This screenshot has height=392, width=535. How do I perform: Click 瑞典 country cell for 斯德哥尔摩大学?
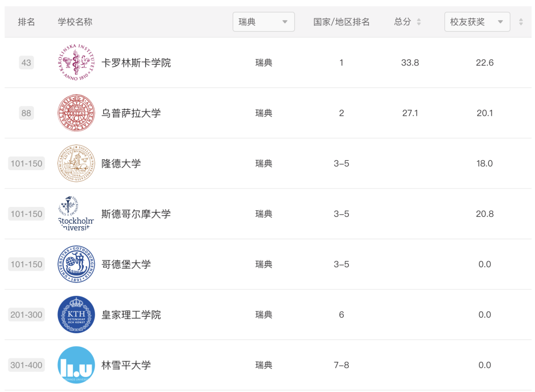(264, 214)
